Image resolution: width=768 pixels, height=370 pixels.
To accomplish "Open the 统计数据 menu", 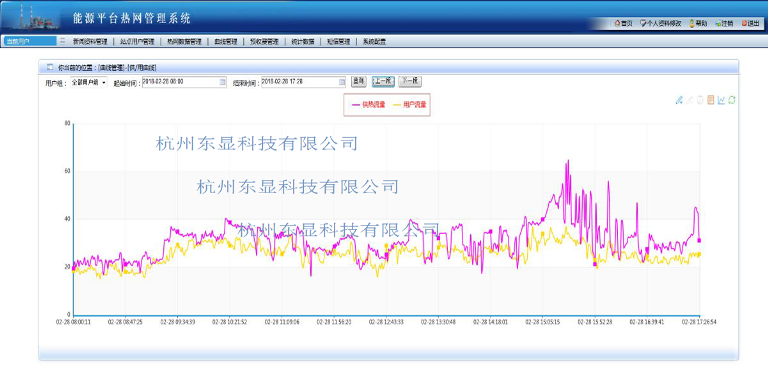I will pos(303,42).
